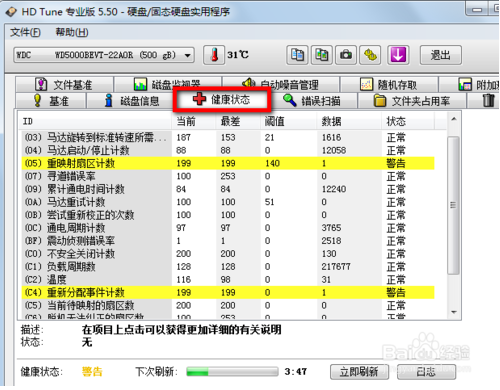Screen dimensions: 500x390
Task: Select row (09) 累计通电时间计数
Action: tap(228, 189)
